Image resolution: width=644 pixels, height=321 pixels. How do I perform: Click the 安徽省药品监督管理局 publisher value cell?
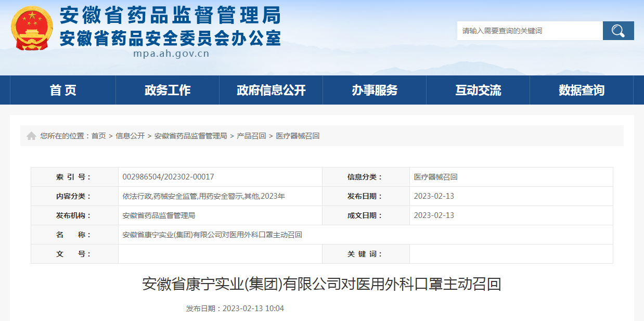point(220,215)
